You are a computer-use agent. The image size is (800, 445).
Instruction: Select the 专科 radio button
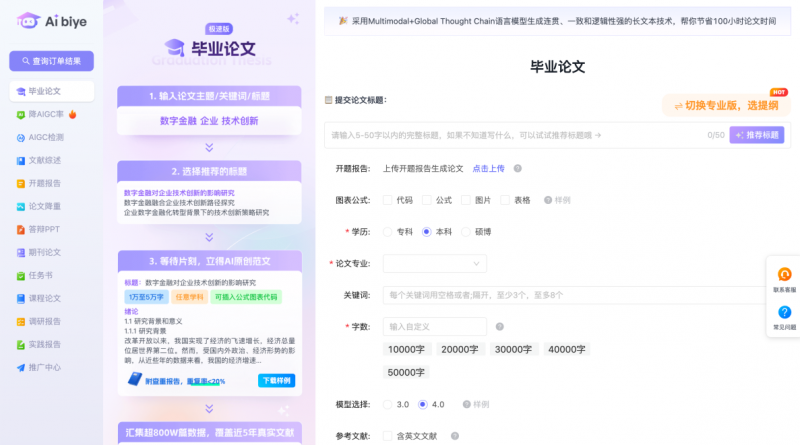[x=388, y=232]
